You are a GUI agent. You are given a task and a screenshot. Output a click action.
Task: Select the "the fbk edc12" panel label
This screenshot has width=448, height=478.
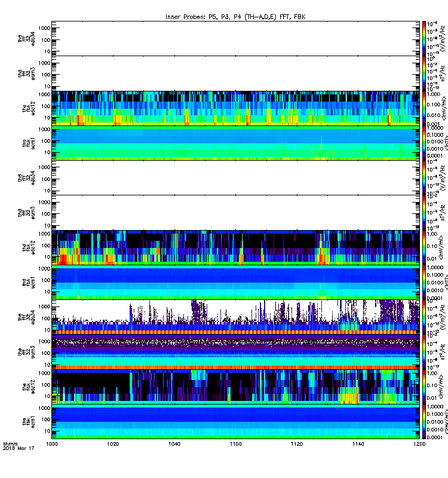pos(29,387)
